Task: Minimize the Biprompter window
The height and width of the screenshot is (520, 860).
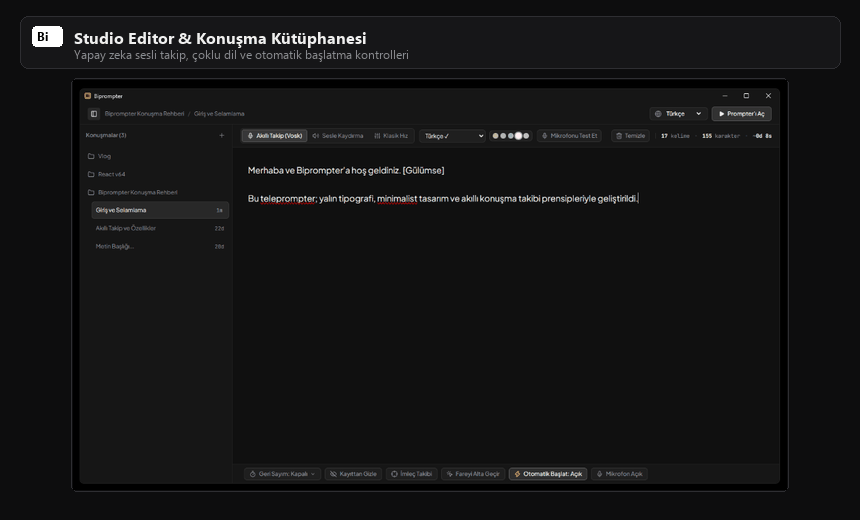Action: [725, 95]
